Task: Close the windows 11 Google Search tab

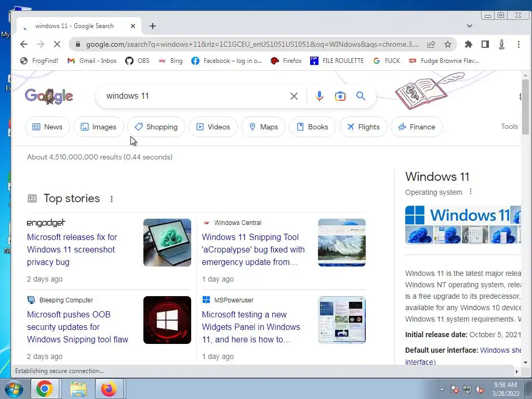Action: click(x=133, y=26)
